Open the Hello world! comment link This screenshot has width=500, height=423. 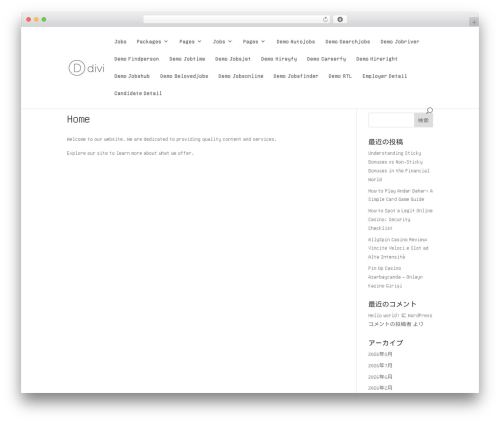point(384,315)
